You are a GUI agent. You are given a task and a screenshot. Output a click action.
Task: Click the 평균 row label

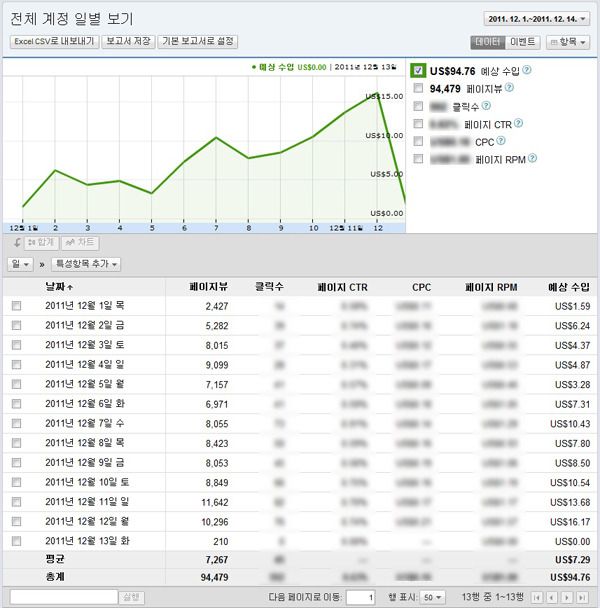click(55, 559)
